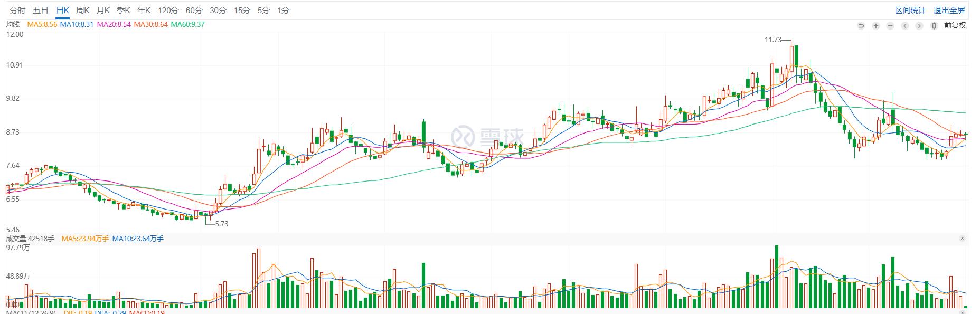Click the 48.89万 volume axis label
Screen dimensions: 980x314
coord(18,276)
